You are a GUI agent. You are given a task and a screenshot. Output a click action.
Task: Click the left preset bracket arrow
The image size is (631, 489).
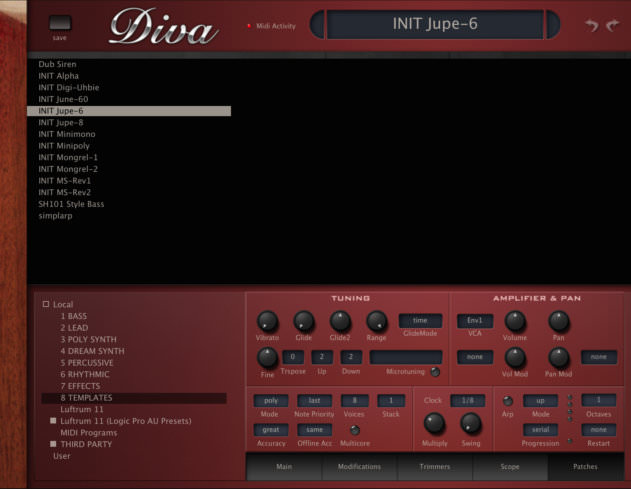[317, 25]
